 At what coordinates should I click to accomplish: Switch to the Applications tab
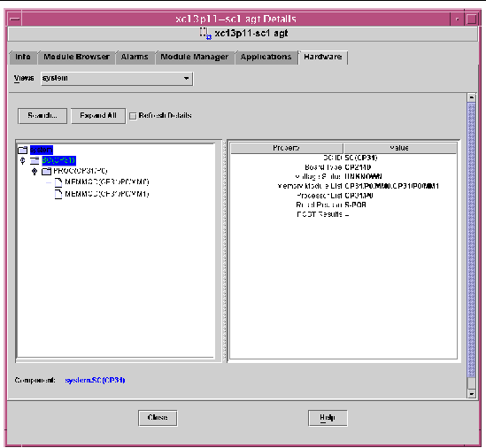point(266,57)
